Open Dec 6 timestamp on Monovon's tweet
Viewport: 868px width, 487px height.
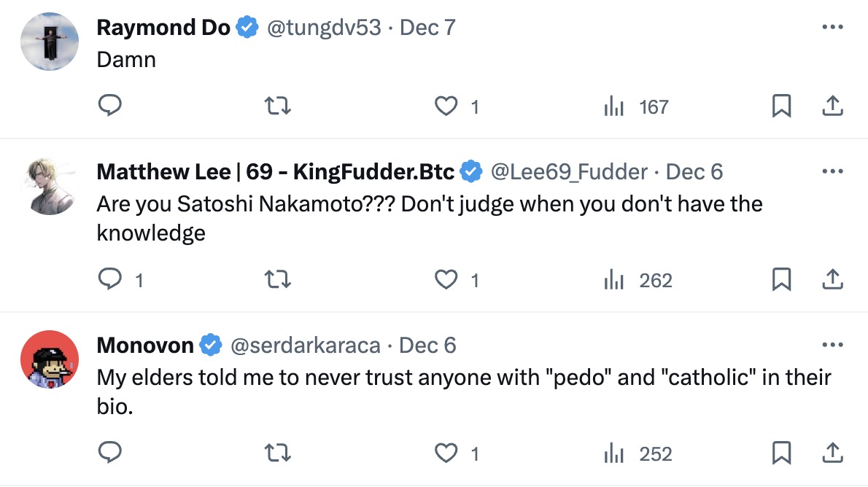428,345
